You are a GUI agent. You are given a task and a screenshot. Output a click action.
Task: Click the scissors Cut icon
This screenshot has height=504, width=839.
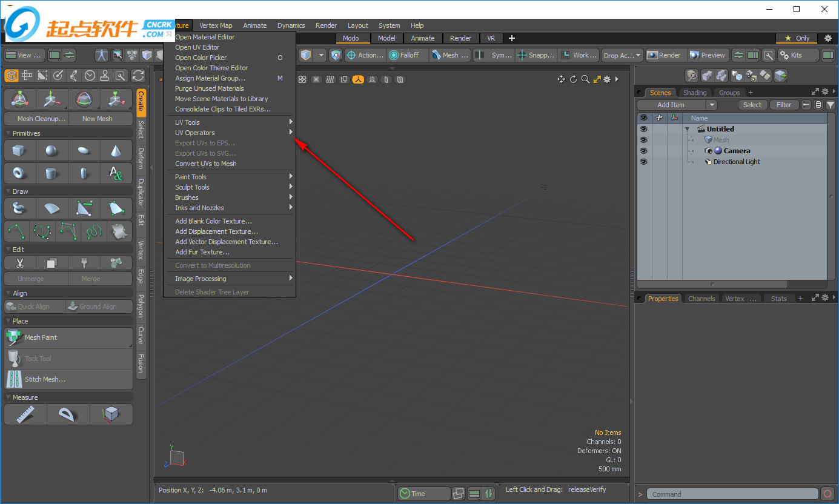(x=19, y=263)
